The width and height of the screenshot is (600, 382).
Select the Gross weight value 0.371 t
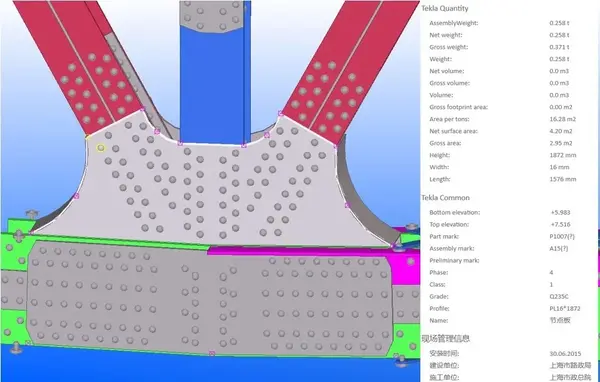click(559, 47)
